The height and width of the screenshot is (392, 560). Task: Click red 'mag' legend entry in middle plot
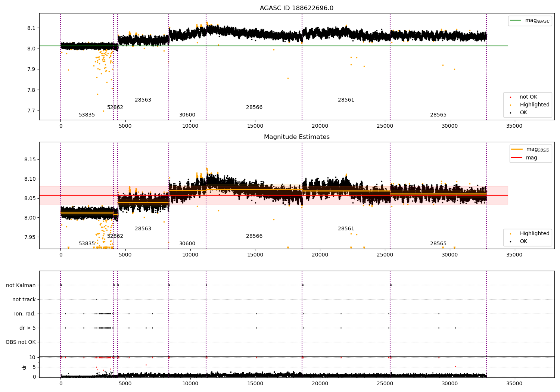click(524, 158)
